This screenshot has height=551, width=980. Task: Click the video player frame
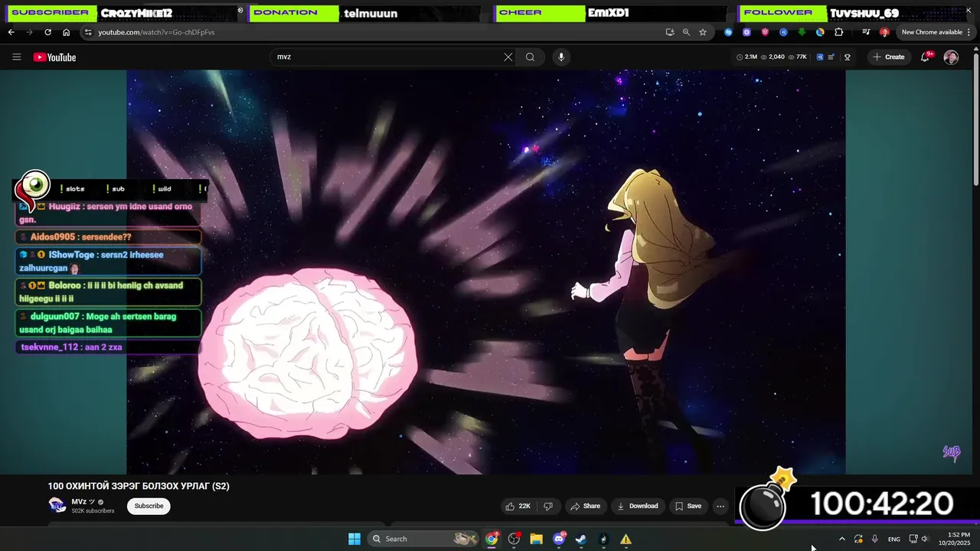click(486, 272)
